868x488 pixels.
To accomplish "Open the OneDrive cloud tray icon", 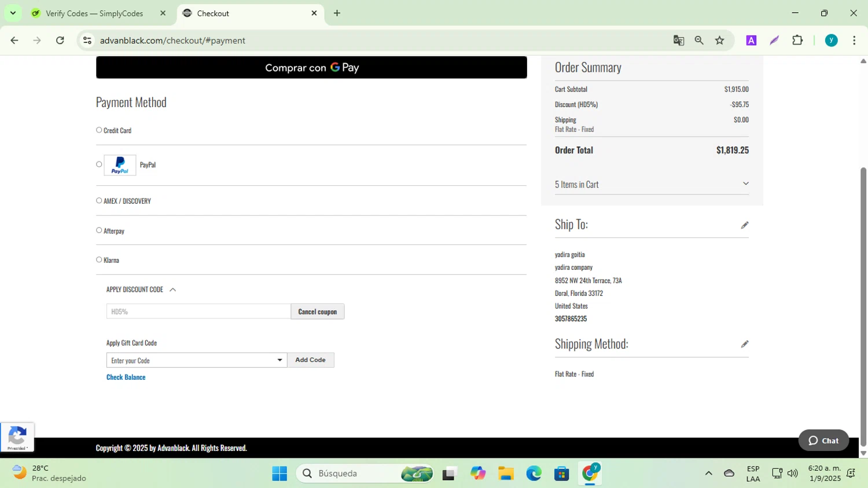I will [729, 474].
